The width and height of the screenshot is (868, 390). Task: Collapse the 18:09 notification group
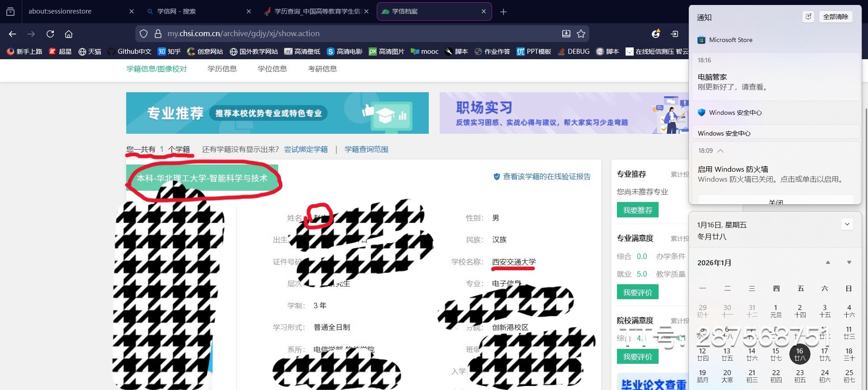coord(721,150)
